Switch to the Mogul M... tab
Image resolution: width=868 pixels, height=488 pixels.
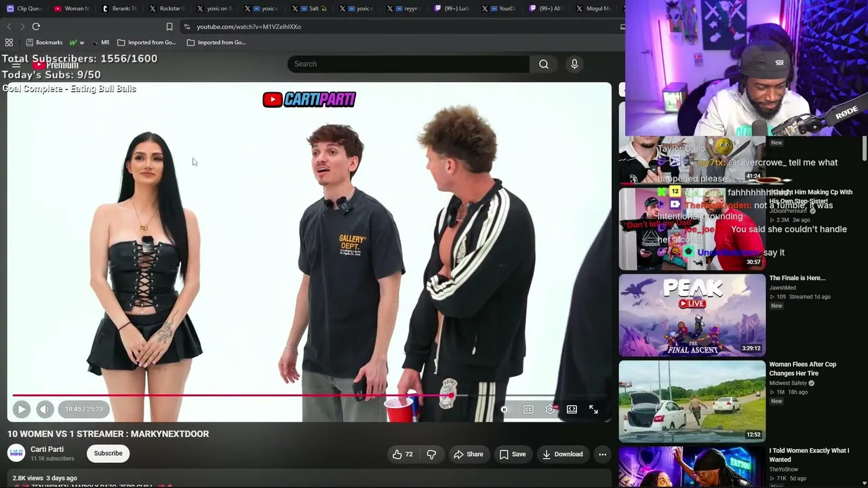594,8
